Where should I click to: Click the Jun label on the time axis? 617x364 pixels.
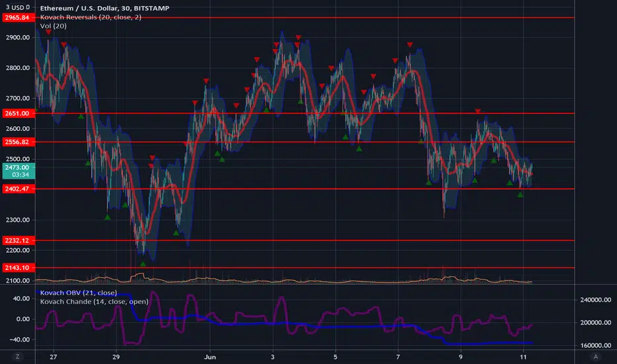click(210, 357)
